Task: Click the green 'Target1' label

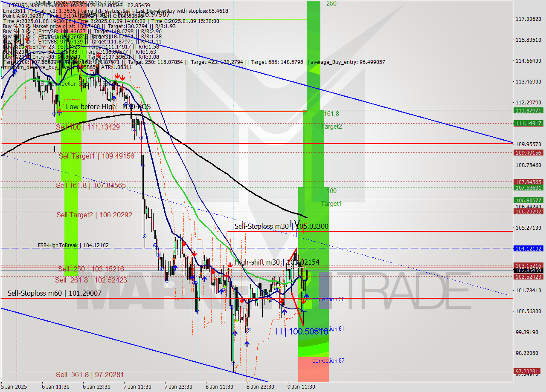Action: 331,204
